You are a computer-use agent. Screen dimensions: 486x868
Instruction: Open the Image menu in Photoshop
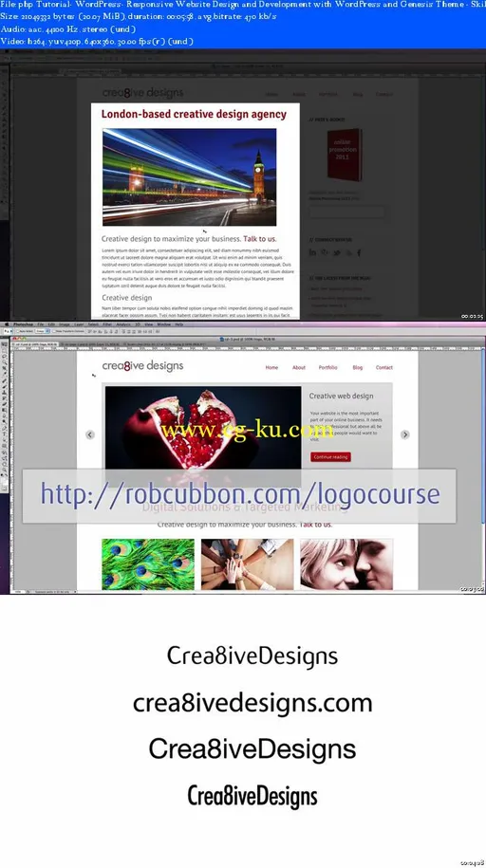click(65, 323)
